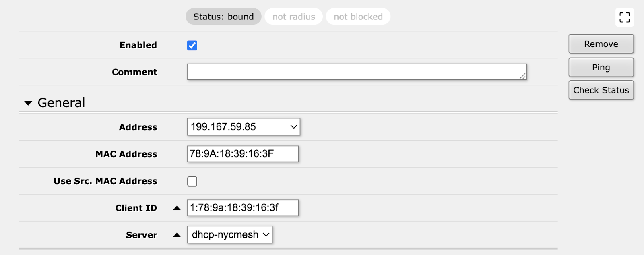
Task: Click the not blocked status badge
Action: click(358, 17)
